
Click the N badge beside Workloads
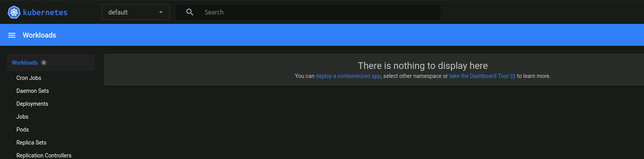point(44,63)
